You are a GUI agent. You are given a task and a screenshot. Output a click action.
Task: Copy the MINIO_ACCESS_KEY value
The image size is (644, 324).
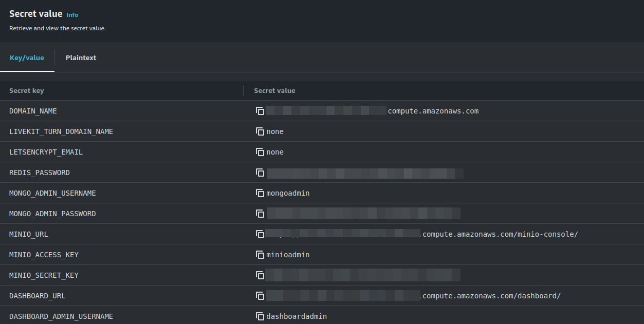pos(260,255)
